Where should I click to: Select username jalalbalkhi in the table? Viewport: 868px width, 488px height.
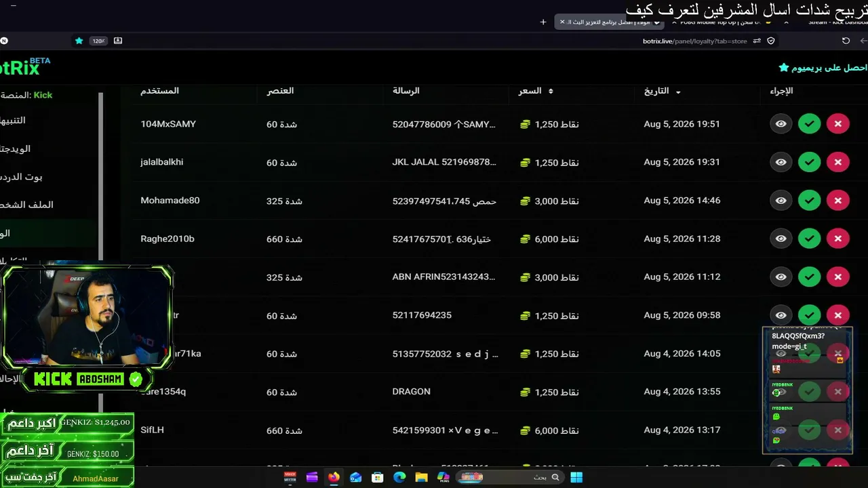[x=162, y=162]
